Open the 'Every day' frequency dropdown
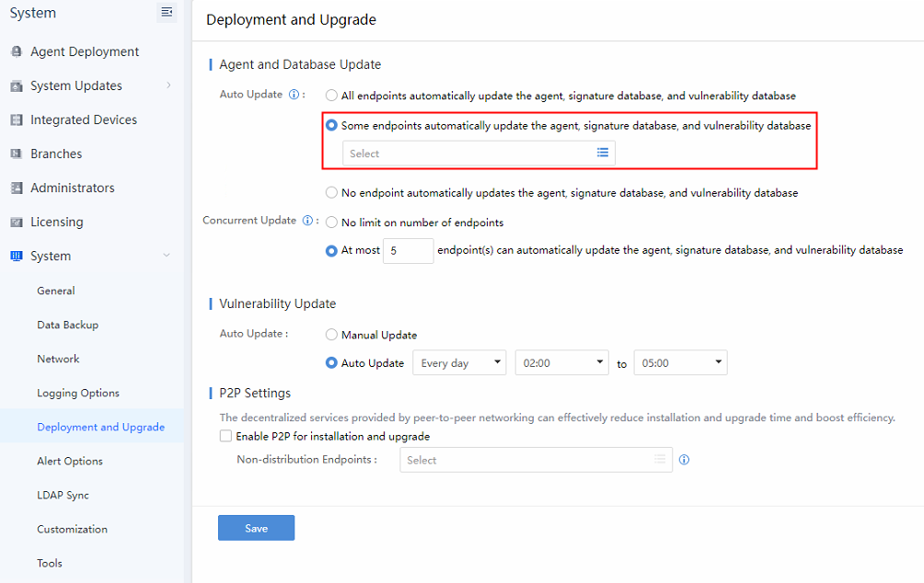The height and width of the screenshot is (583, 924). point(460,363)
